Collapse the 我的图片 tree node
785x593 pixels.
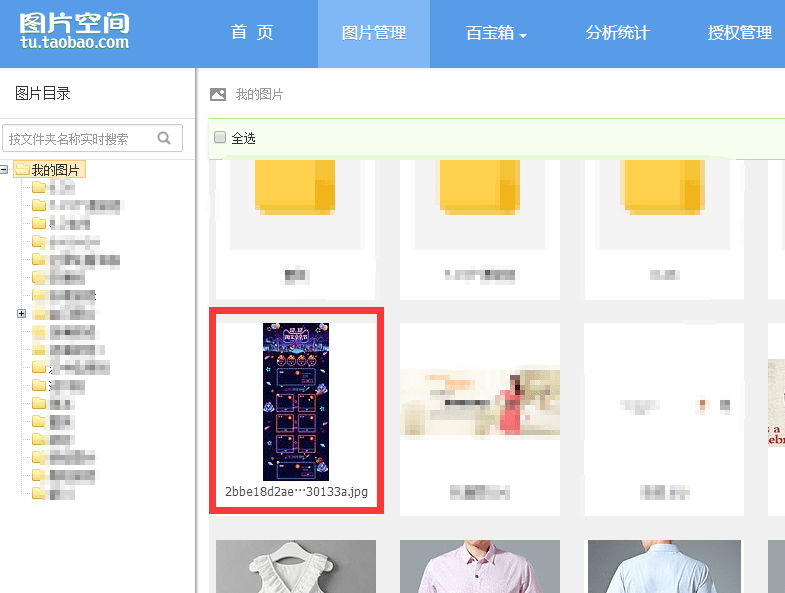coord(4,170)
